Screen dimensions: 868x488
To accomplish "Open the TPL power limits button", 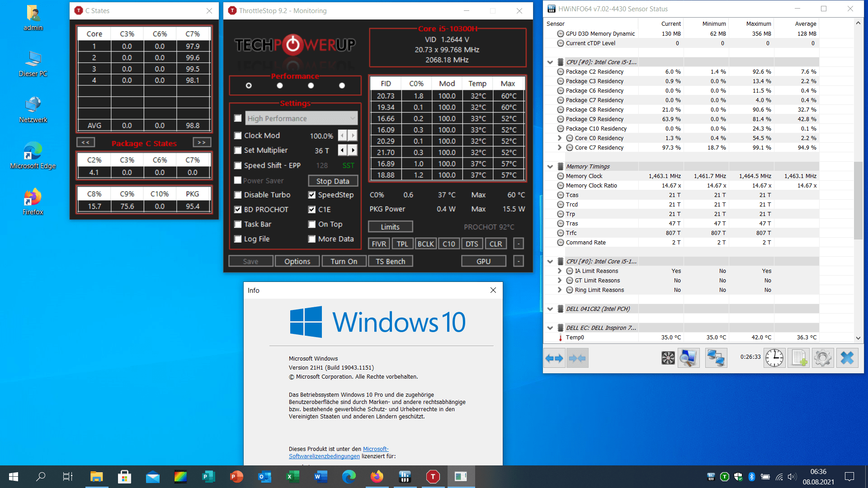I will click(x=402, y=244).
